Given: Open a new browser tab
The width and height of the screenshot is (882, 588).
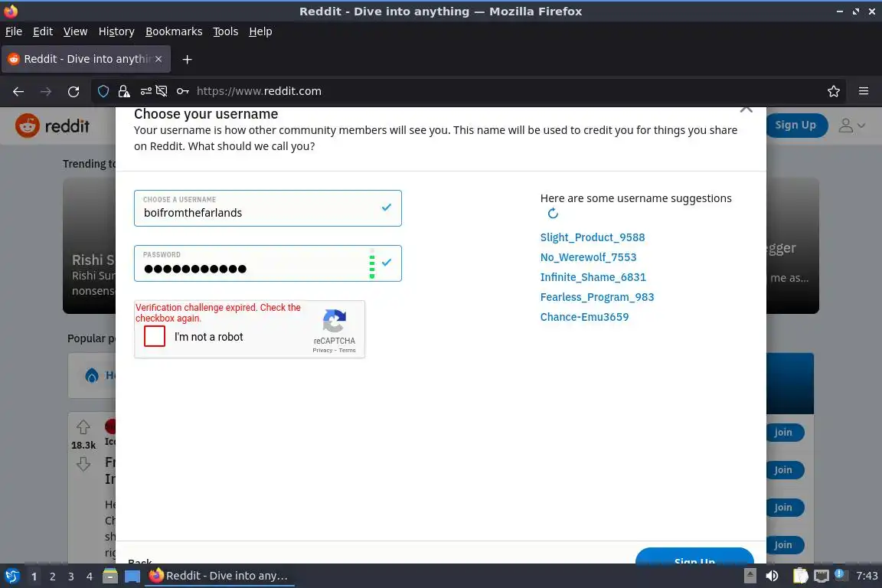Looking at the screenshot, I should pyautogui.click(x=188, y=60).
